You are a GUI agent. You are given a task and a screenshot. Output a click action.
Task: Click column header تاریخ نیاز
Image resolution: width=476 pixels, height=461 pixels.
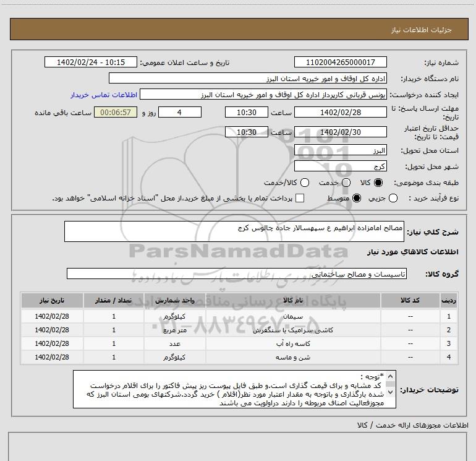(x=52, y=300)
